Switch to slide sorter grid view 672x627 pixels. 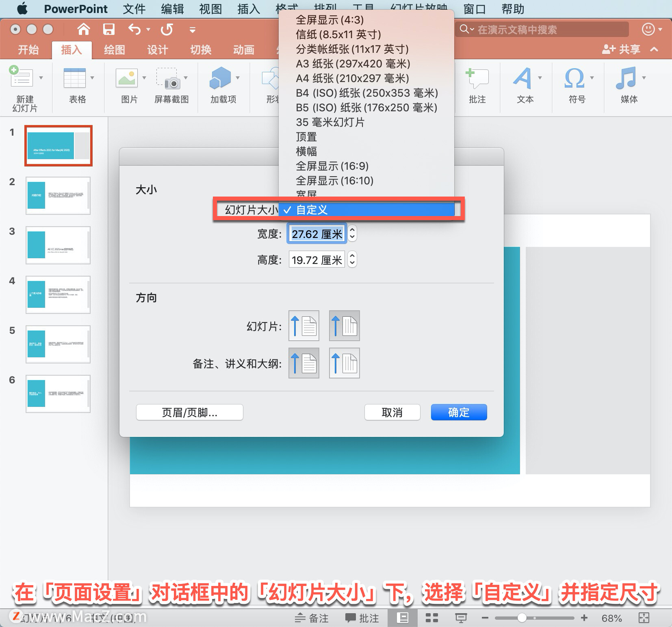(x=432, y=618)
